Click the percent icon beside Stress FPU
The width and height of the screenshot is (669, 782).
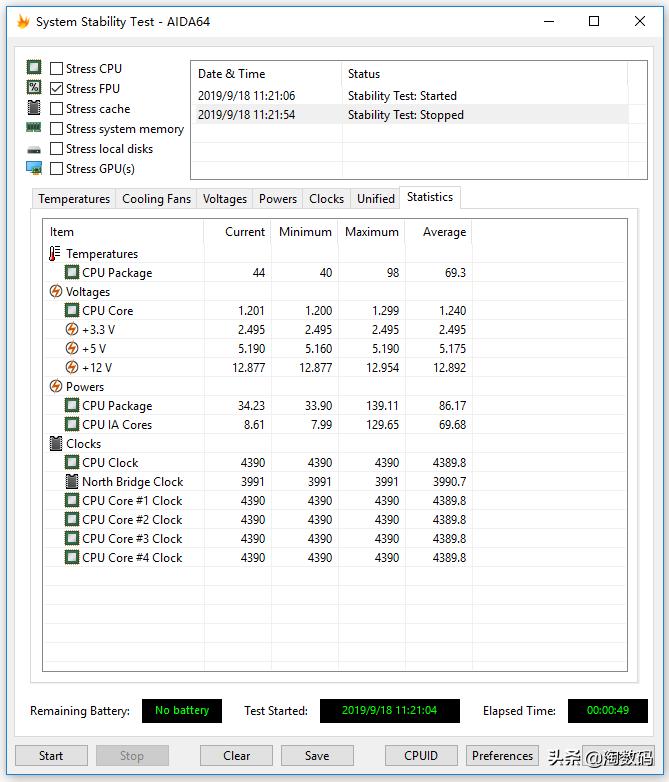[34, 87]
